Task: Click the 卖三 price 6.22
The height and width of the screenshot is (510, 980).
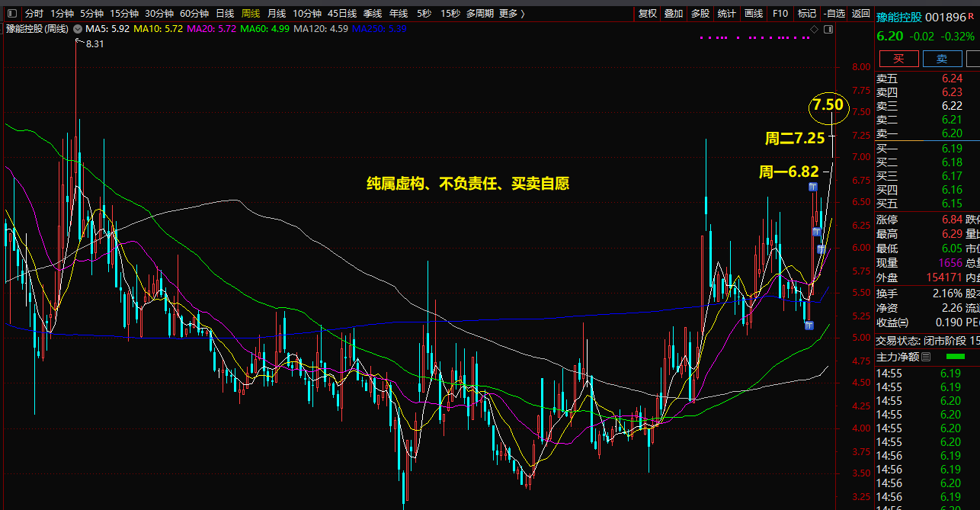Action: coord(952,106)
